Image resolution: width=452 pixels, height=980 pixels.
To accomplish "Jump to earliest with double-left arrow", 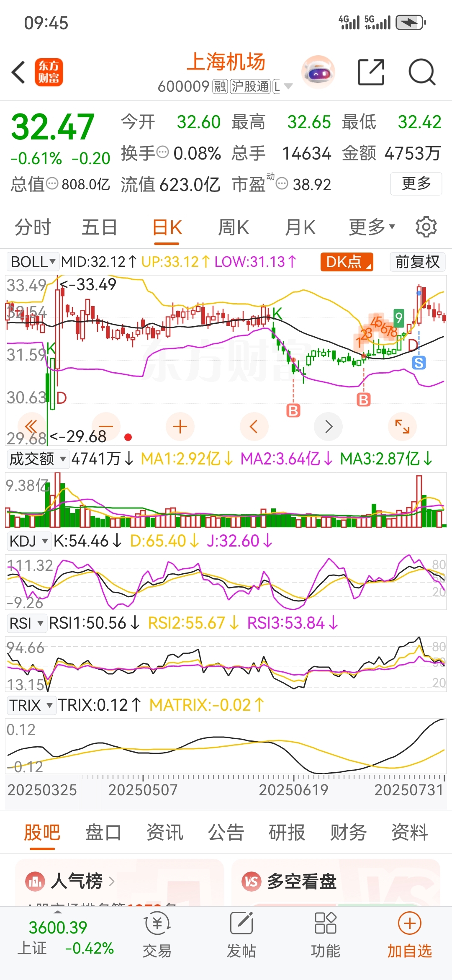I will 31,427.
